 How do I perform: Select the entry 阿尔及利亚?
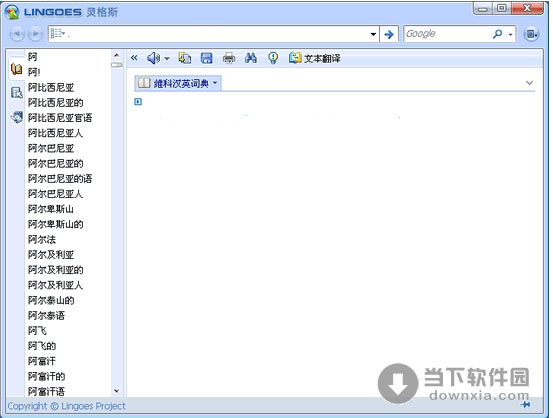coord(51,255)
